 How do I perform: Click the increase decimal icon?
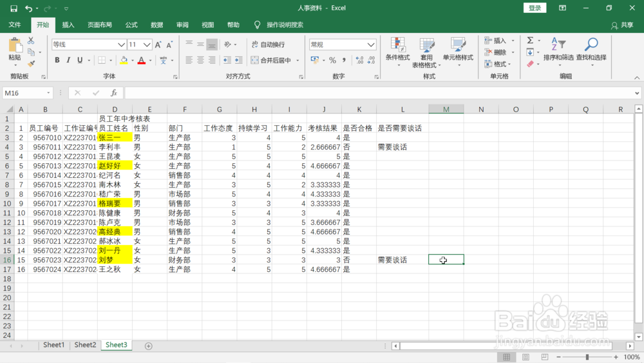point(359,60)
